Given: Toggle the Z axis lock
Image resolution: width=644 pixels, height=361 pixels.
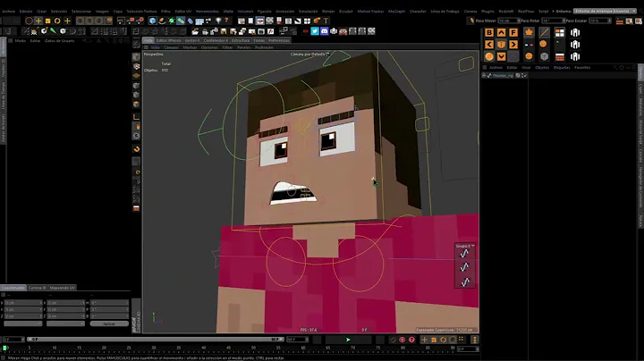Looking at the screenshot, I should coord(99,21).
